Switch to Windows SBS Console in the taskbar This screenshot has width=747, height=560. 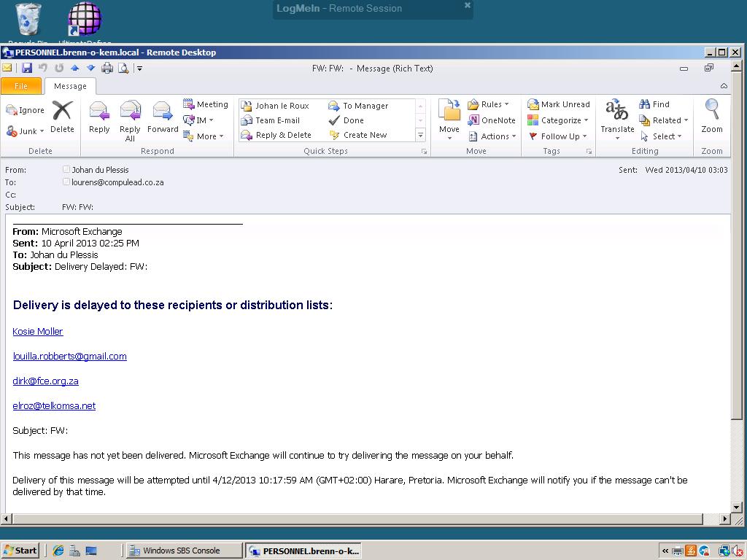(x=185, y=551)
